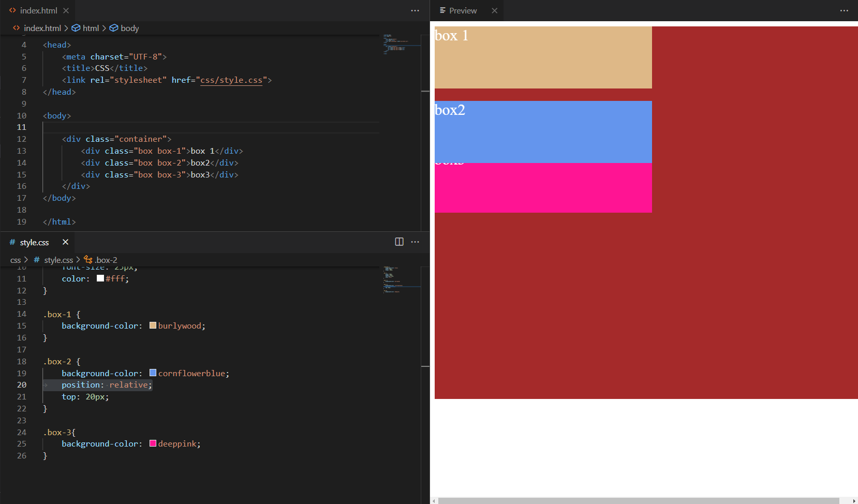Click the split editor icon in style.css pane
Viewport: 858px width, 504px height.
click(x=399, y=242)
